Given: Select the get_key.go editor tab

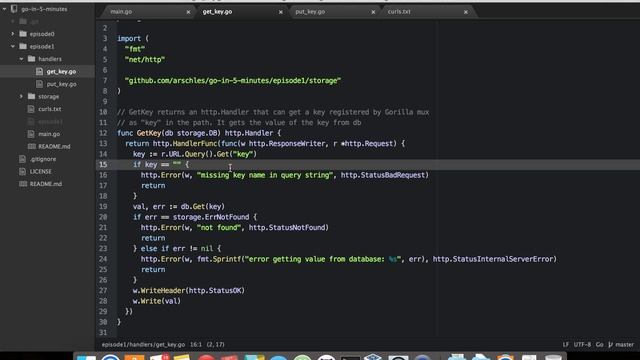Looking at the screenshot, I should (x=217, y=12).
